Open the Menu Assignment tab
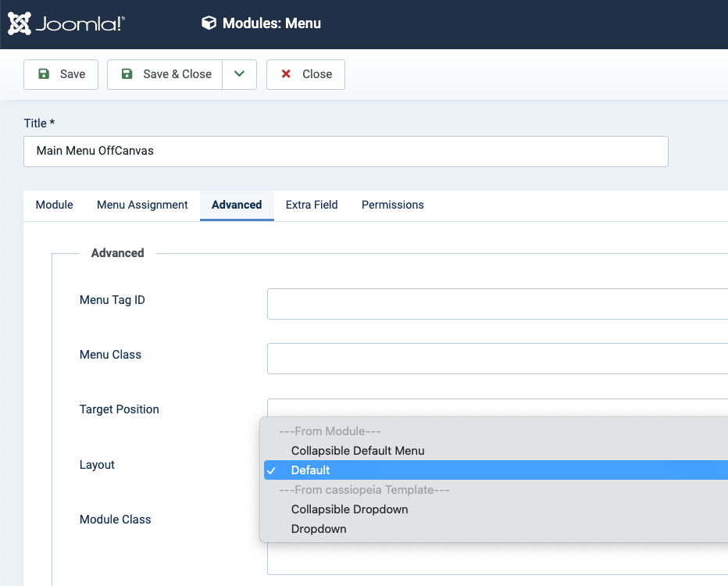This screenshot has width=728, height=586. [x=142, y=205]
